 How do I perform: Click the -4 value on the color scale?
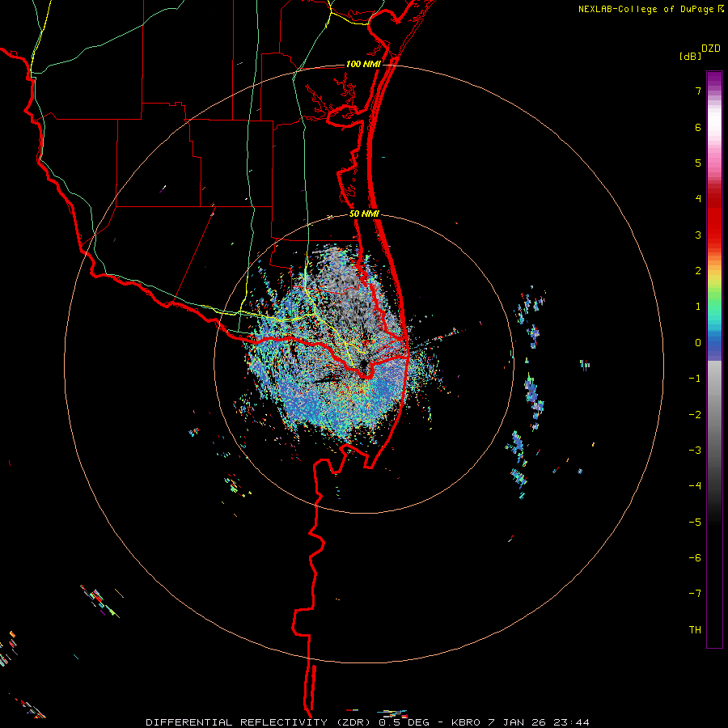695,486
